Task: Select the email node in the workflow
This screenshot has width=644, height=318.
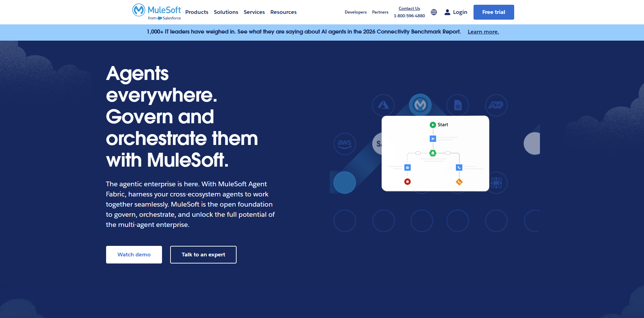Action: pos(407,167)
